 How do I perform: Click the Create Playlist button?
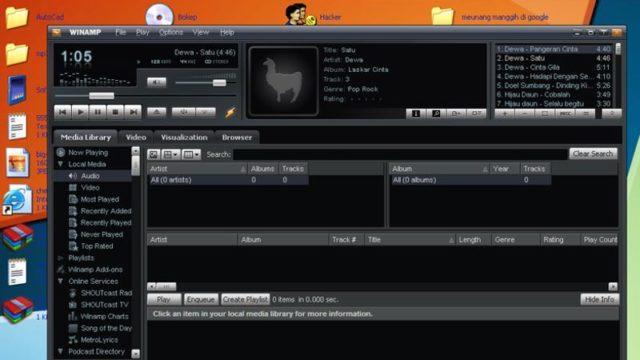pyautogui.click(x=245, y=300)
